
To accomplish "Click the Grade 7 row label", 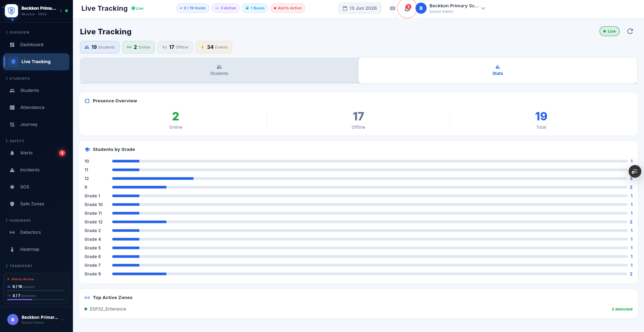I will (92, 265).
